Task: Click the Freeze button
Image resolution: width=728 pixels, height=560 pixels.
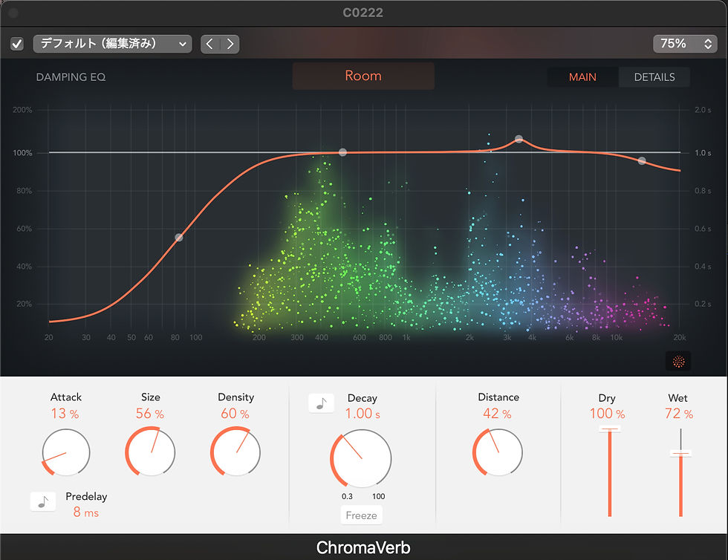Action: 361,515
